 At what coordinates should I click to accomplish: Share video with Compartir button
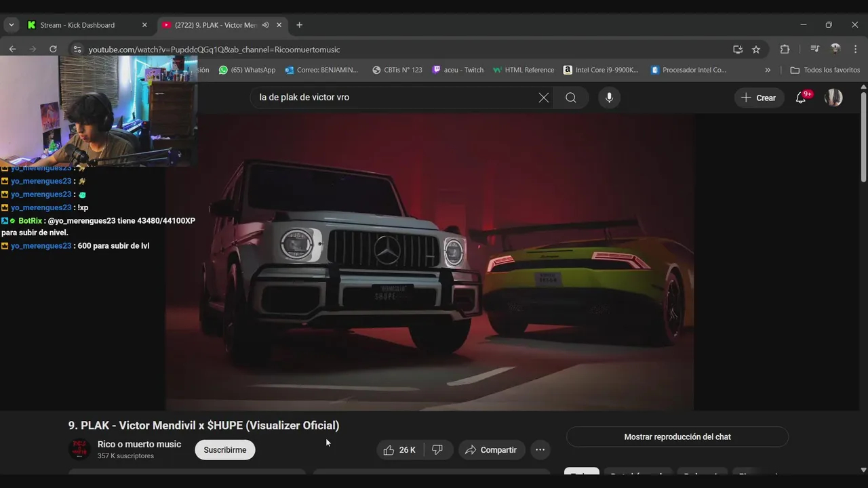(x=491, y=450)
